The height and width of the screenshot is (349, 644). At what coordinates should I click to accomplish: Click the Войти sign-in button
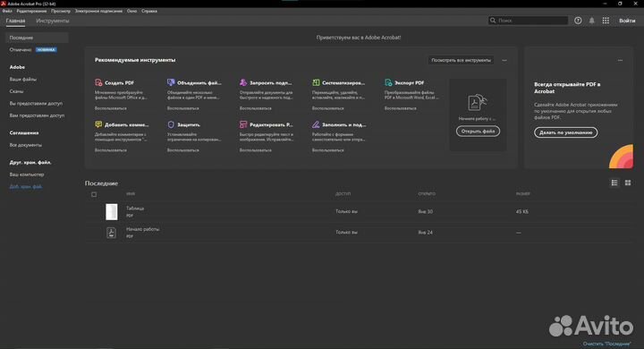[627, 21]
